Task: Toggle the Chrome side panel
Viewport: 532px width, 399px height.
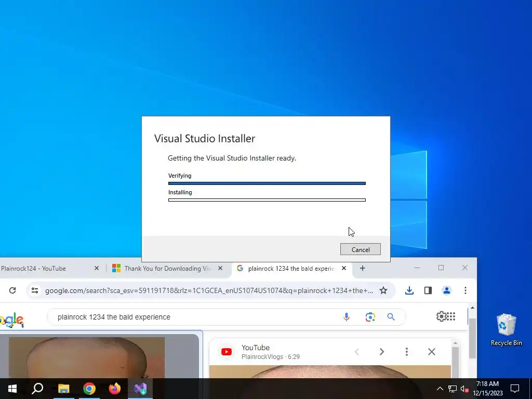Action: [x=428, y=290]
